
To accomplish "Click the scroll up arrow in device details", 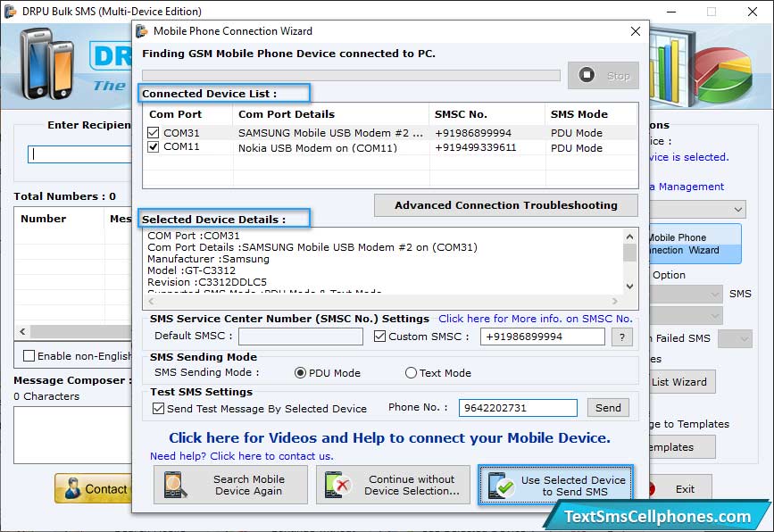I will 629,237.
